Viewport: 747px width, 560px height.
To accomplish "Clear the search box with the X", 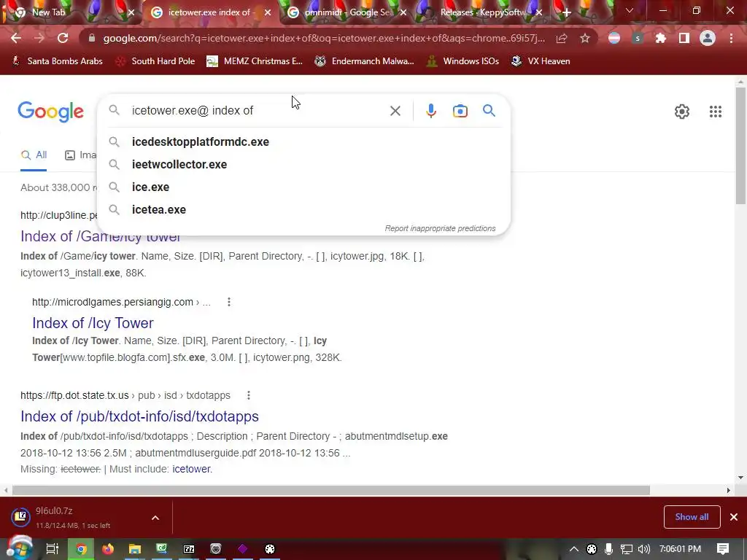I will 395,111.
